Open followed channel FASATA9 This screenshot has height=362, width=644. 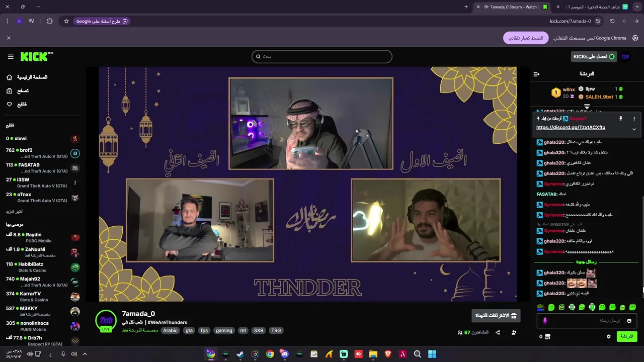click(43, 168)
